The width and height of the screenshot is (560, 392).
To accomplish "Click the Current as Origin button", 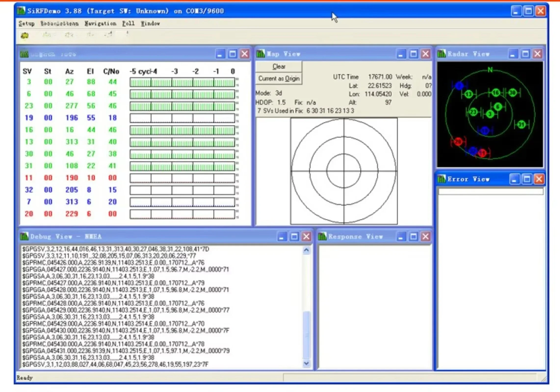I will [279, 79].
